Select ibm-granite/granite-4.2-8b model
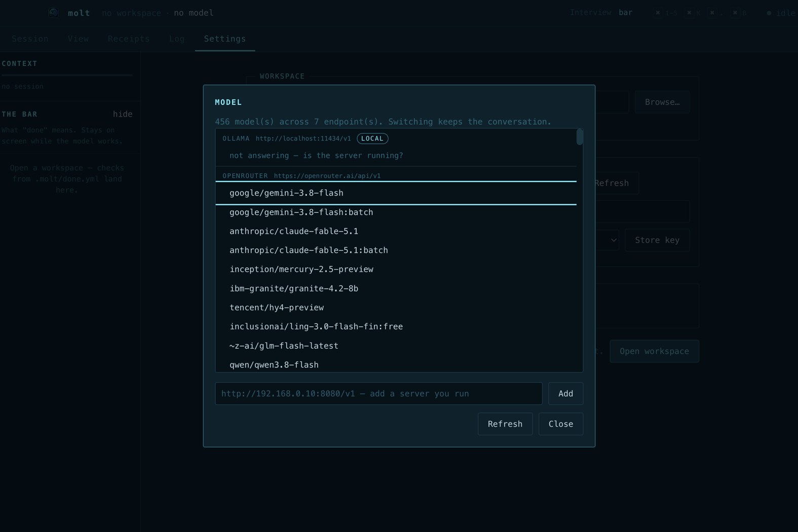798x532 pixels. [396, 289]
